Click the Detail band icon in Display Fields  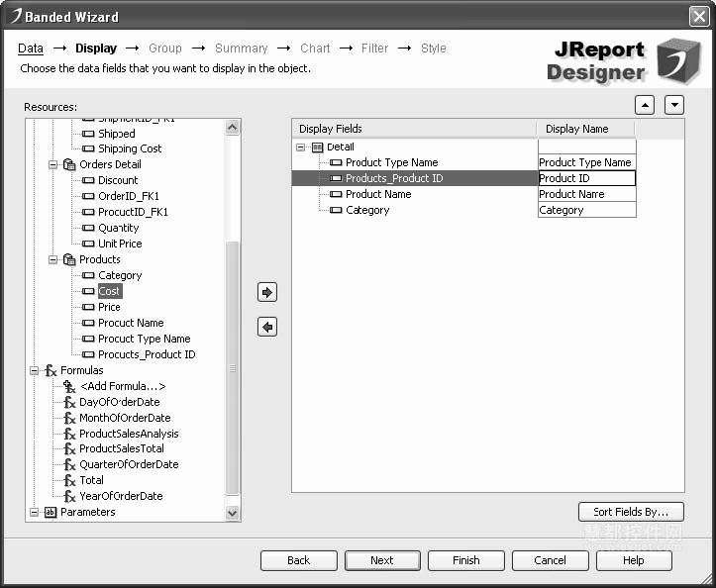317,147
